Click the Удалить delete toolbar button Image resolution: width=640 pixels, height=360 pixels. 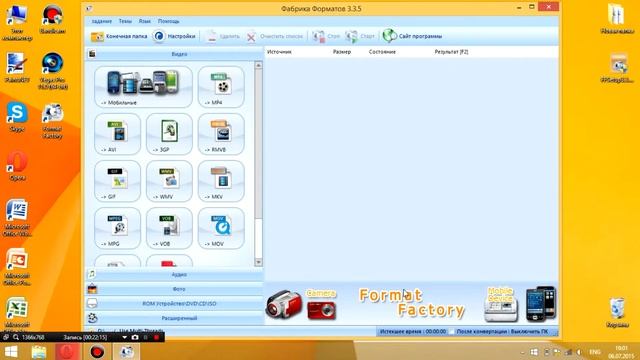pos(222,36)
